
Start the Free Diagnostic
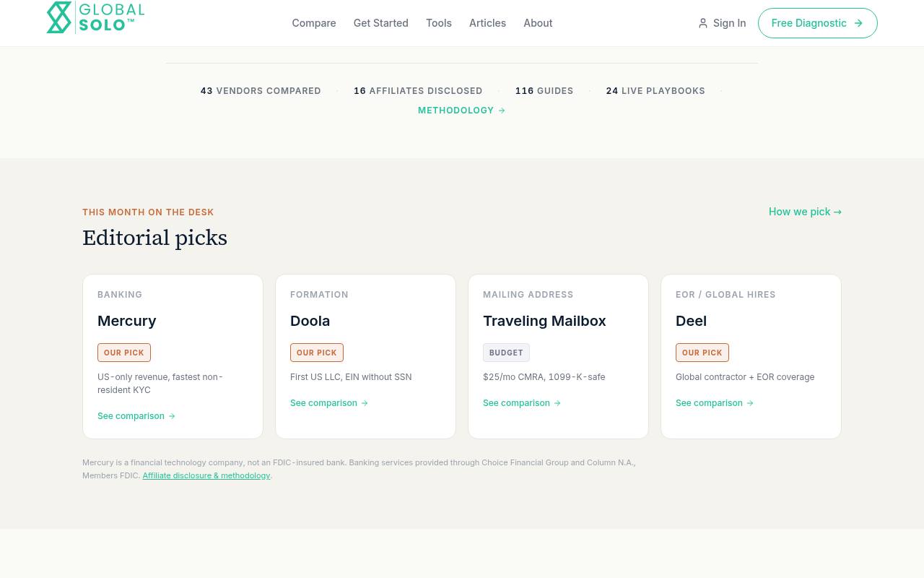818,23
